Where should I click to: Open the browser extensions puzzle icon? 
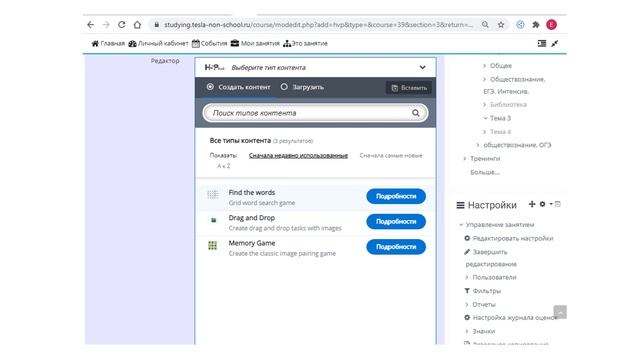(536, 25)
